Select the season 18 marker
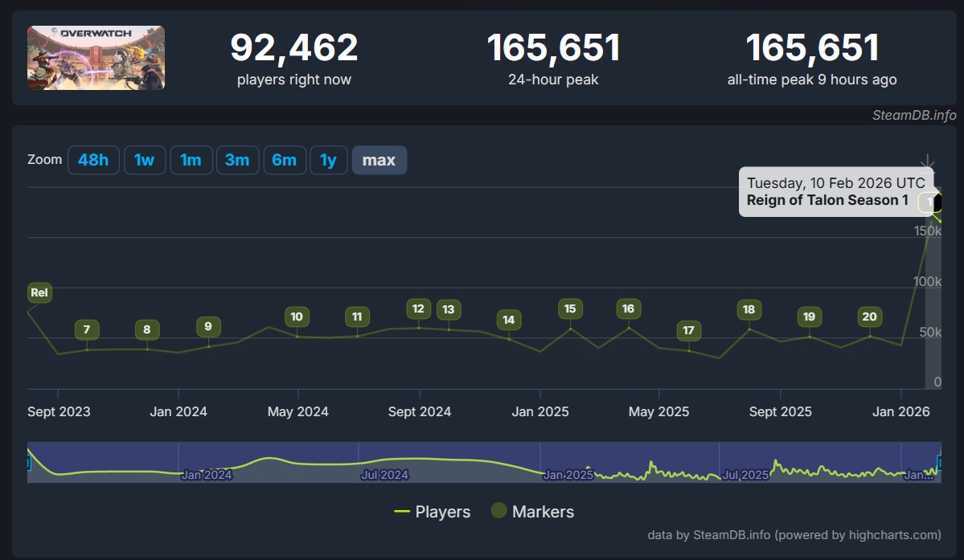The width and height of the screenshot is (964, 560). [x=749, y=309]
